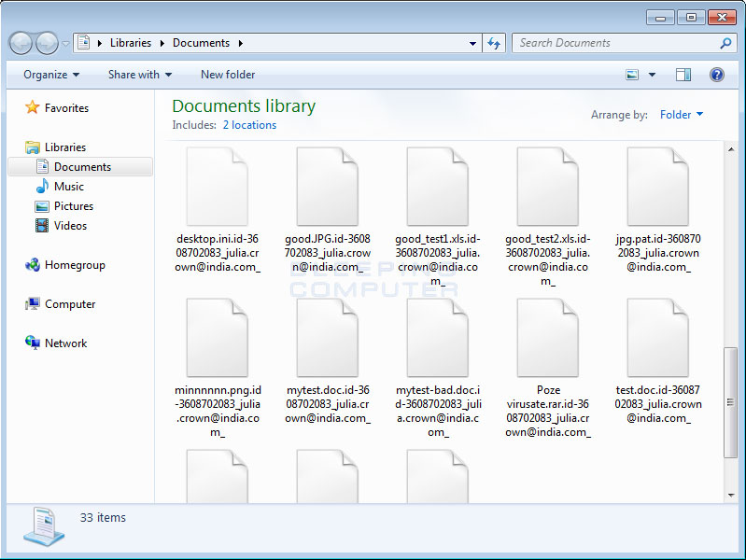The image size is (746, 560).
Task: Open the Organize menu
Action: click(x=51, y=75)
